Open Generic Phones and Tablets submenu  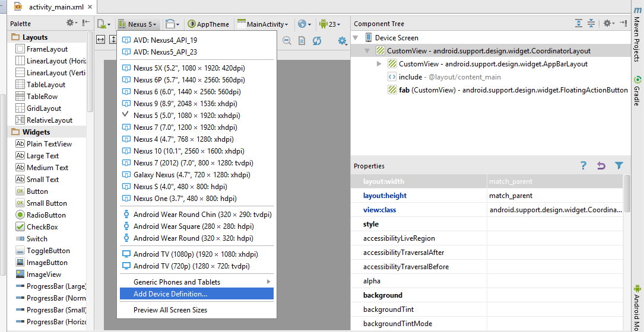(x=196, y=282)
